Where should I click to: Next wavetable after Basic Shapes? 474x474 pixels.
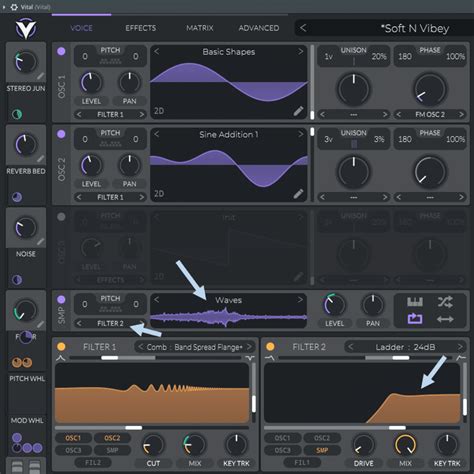[x=301, y=52]
